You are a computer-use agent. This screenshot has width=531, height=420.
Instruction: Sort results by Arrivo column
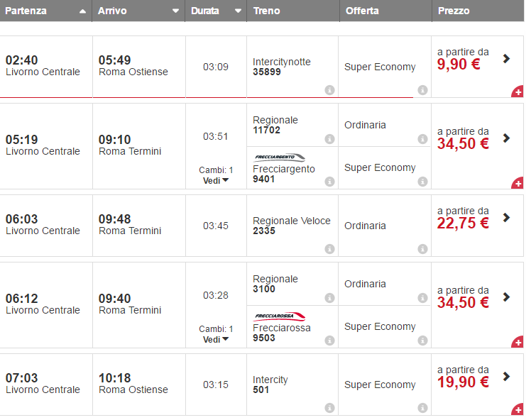[138, 11]
